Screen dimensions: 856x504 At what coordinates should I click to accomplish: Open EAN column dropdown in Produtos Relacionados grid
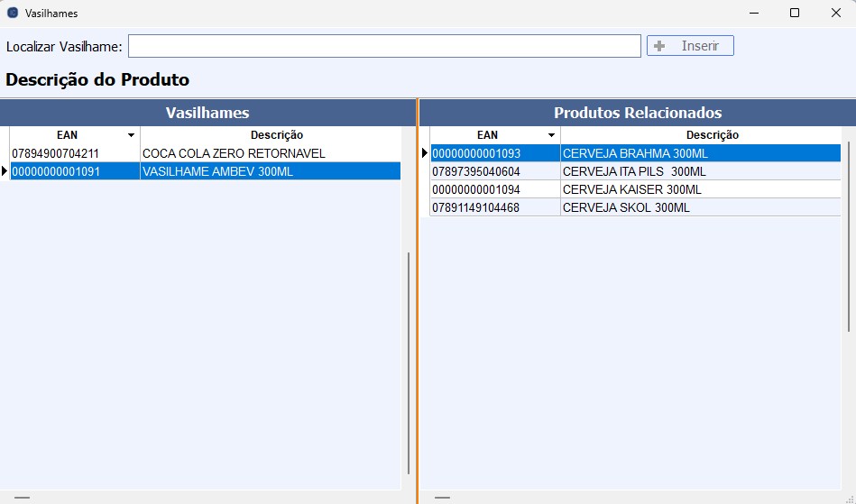pyautogui.click(x=551, y=134)
